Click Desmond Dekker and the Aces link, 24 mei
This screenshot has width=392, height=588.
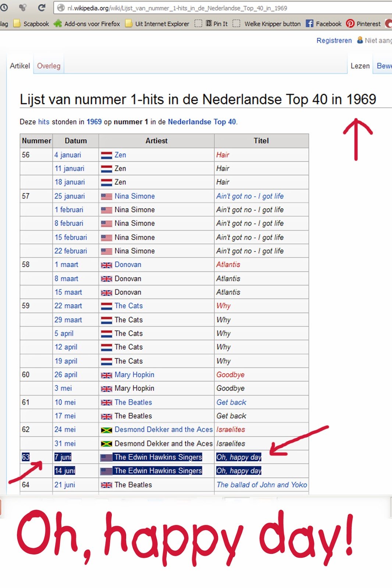pyautogui.click(x=164, y=430)
